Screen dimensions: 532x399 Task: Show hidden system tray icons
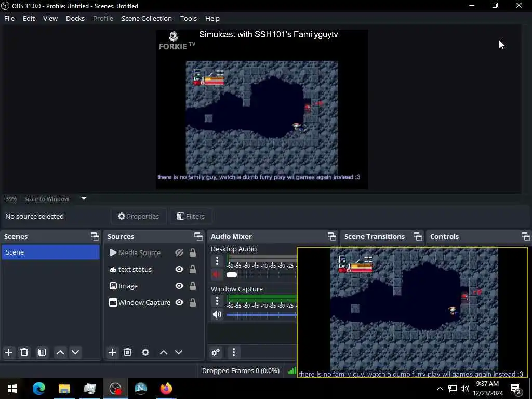click(x=440, y=389)
